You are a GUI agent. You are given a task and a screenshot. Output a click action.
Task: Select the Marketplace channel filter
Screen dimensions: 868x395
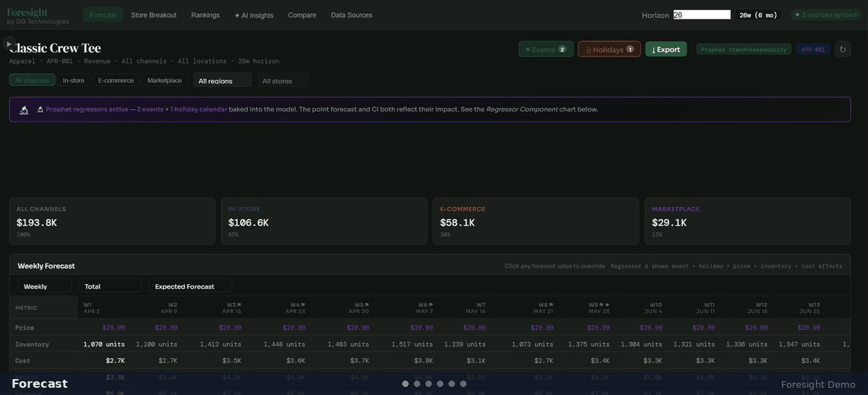point(165,80)
